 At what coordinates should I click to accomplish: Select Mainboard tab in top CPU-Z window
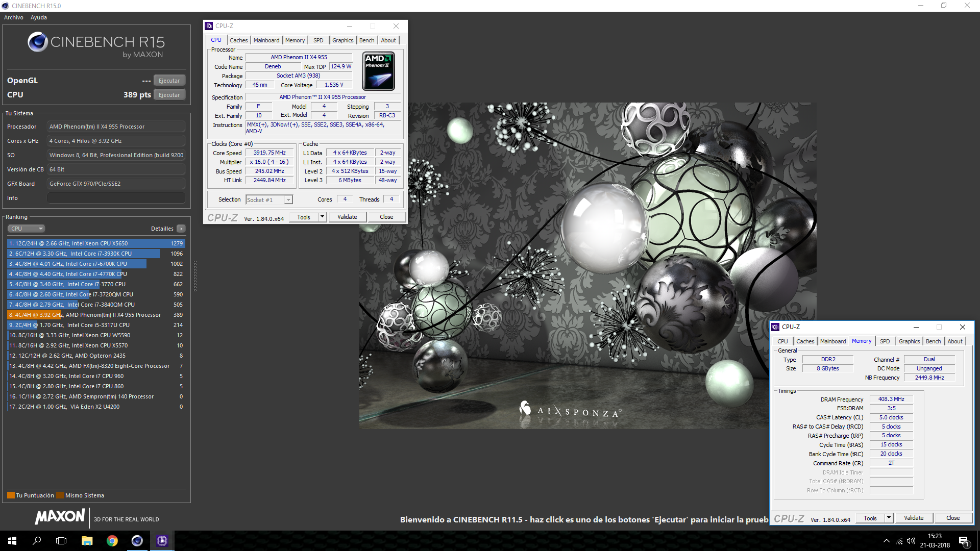[x=266, y=40]
